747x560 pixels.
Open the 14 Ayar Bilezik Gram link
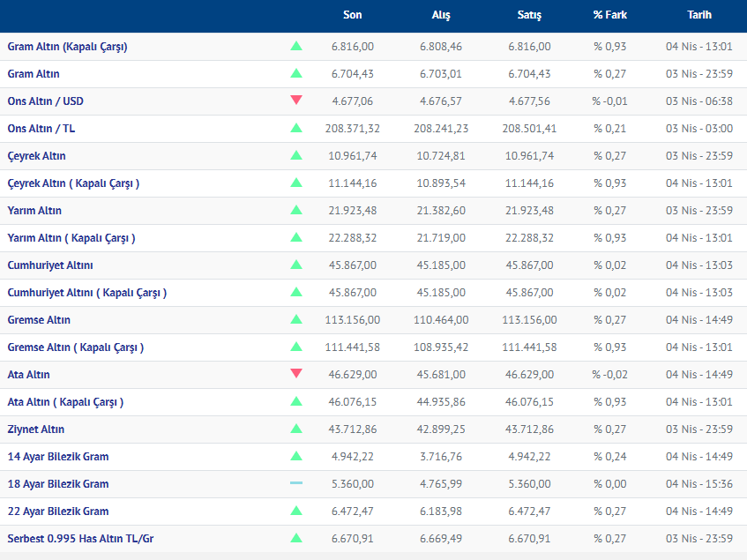point(58,457)
